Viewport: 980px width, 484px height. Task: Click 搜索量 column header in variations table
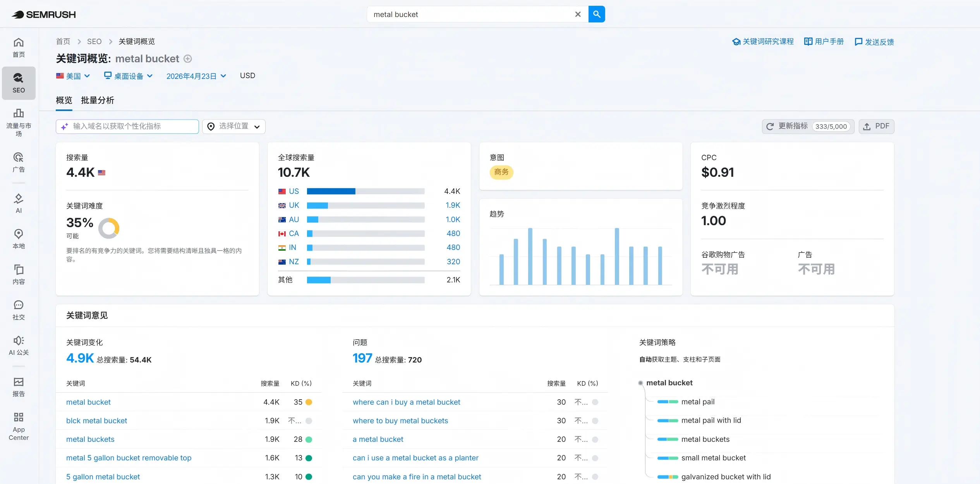pyautogui.click(x=270, y=383)
